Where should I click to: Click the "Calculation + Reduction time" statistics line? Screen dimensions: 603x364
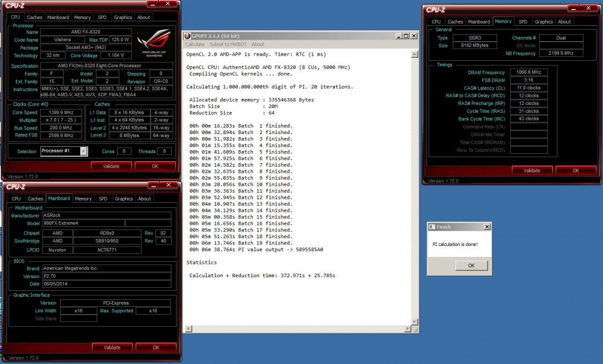tap(262, 276)
